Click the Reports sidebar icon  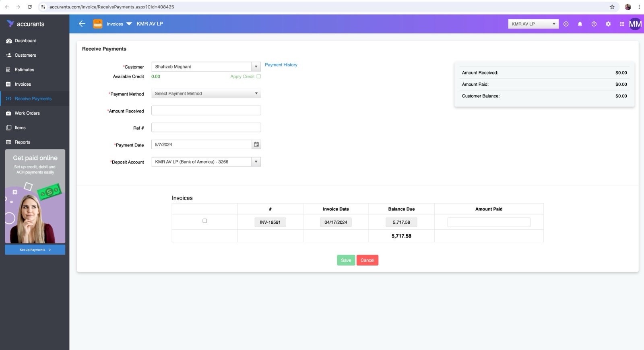(8, 142)
